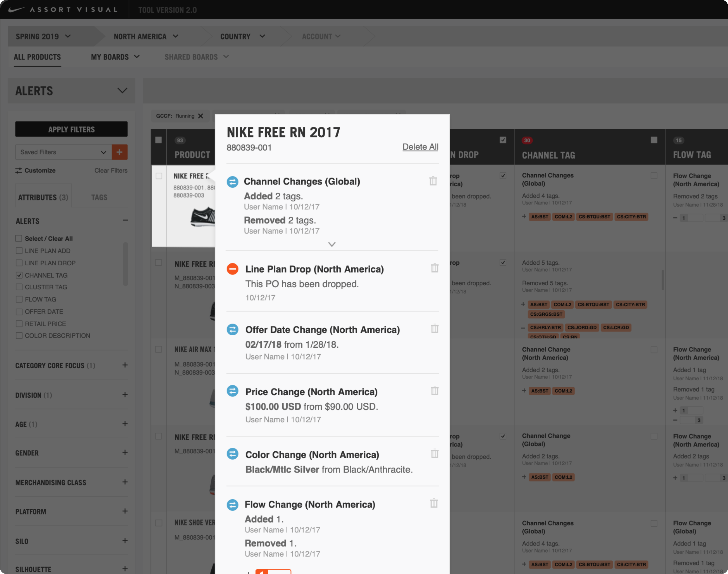This screenshot has width=728, height=574.
Task: Click the alerts filter list scrollbar
Action: 125,264
